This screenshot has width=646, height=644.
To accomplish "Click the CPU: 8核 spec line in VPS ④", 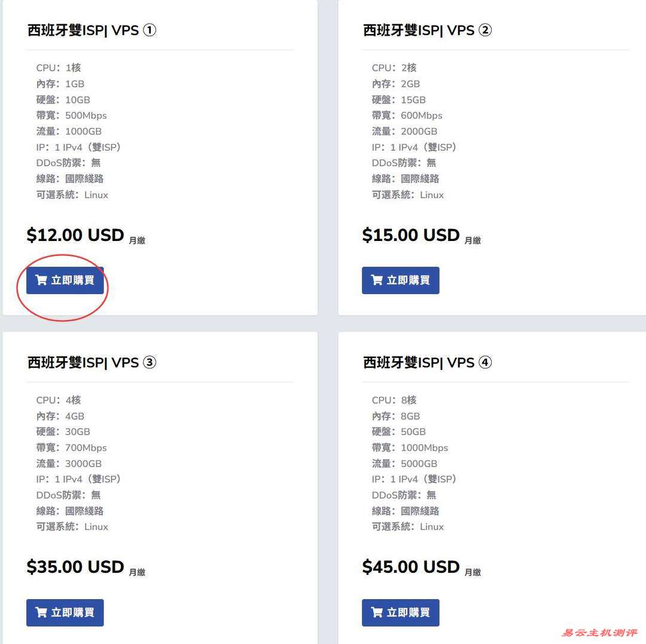I will pyautogui.click(x=395, y=399).
